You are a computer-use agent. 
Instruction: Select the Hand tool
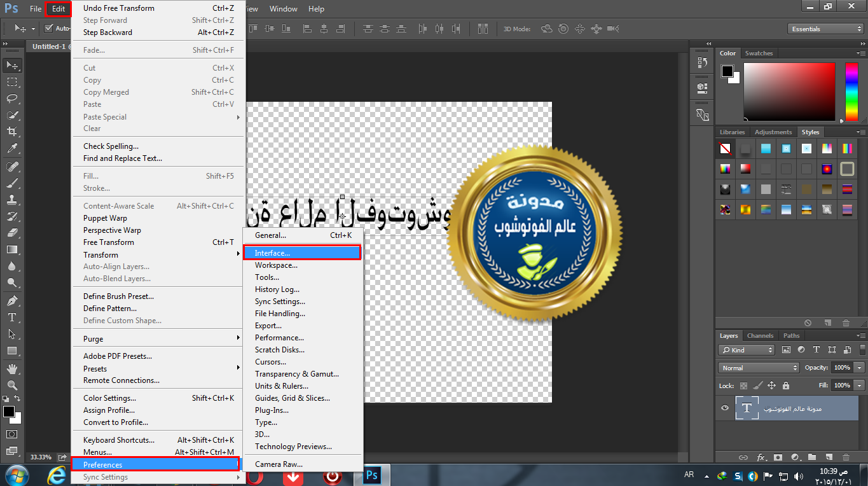pos(12,368)
